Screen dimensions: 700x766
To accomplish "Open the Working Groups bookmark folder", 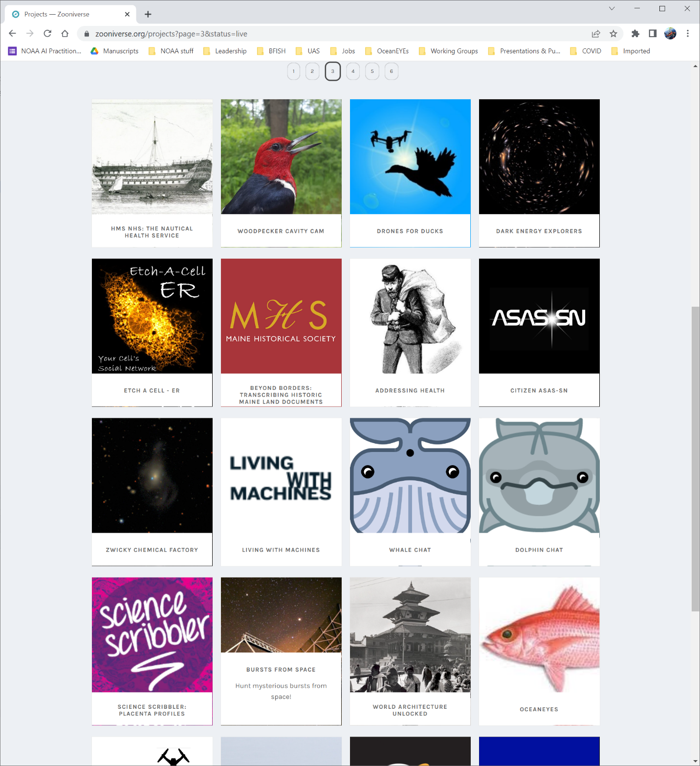I will 448,51.
